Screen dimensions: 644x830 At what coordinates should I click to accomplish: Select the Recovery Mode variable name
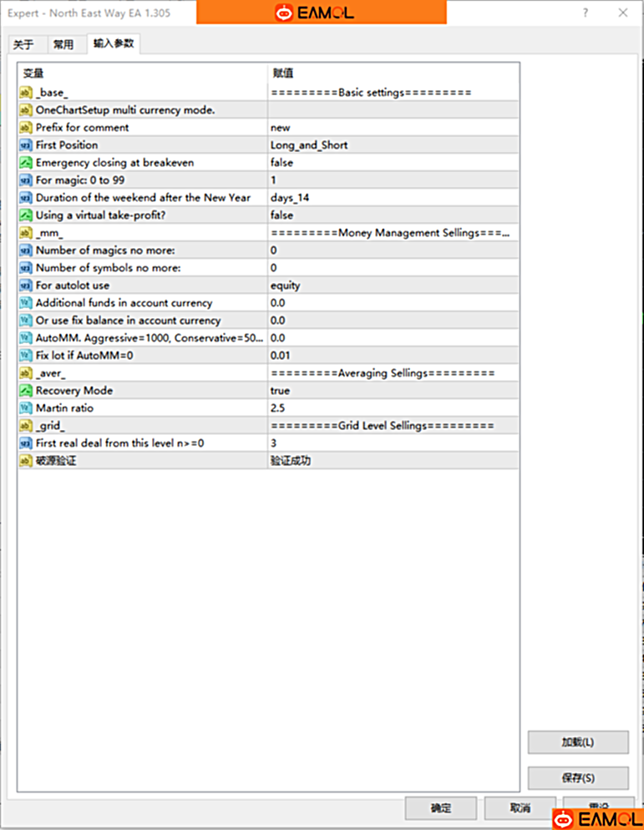point(74,391)
